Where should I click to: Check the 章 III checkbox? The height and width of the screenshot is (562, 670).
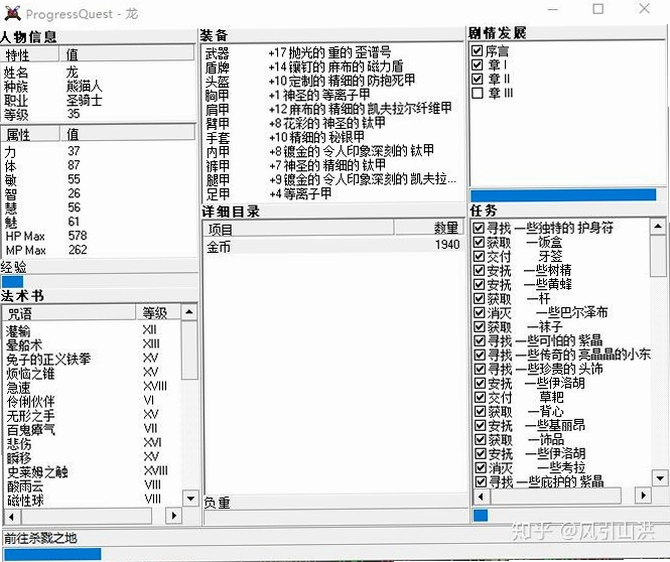pos(477,93)
